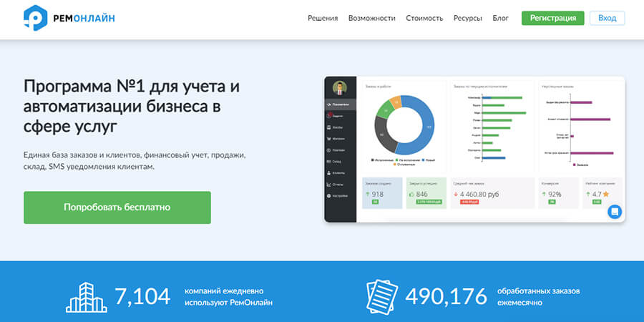The height and width of the screenshot is (322, 644).
Task: Click the 490,176 orders counter
Action: [446, 296]
